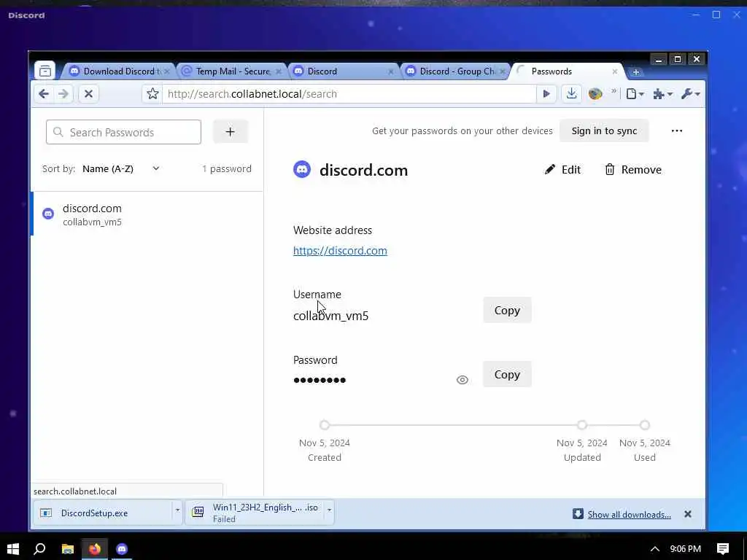Click the failed Win11_23H2 iso download
The width and height of the screenshot is (747, 560).
point(255,513)
